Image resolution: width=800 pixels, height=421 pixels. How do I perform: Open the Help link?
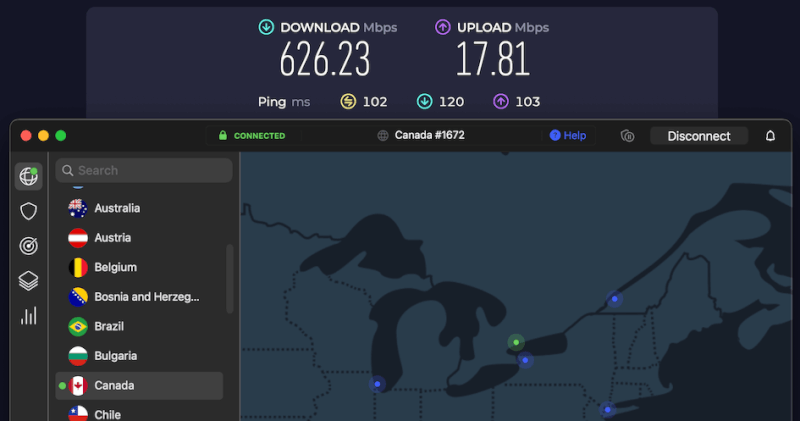(x=568, y=135)
